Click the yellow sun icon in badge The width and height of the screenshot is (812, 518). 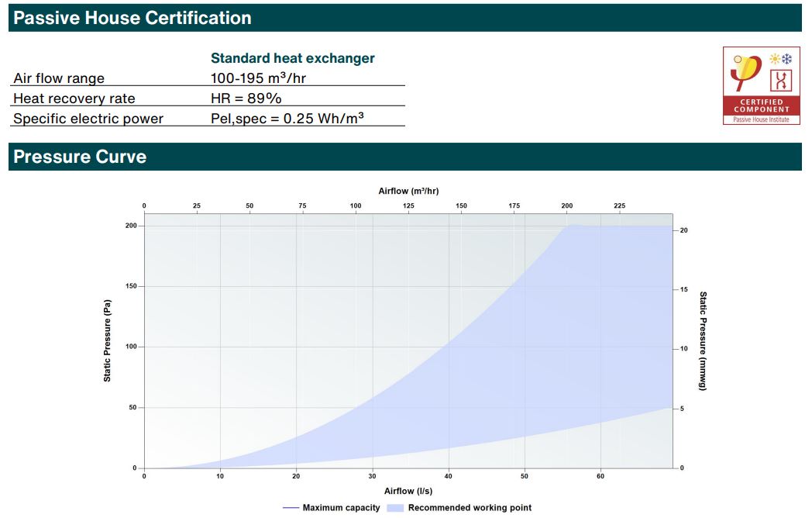[x=775, y=59]
